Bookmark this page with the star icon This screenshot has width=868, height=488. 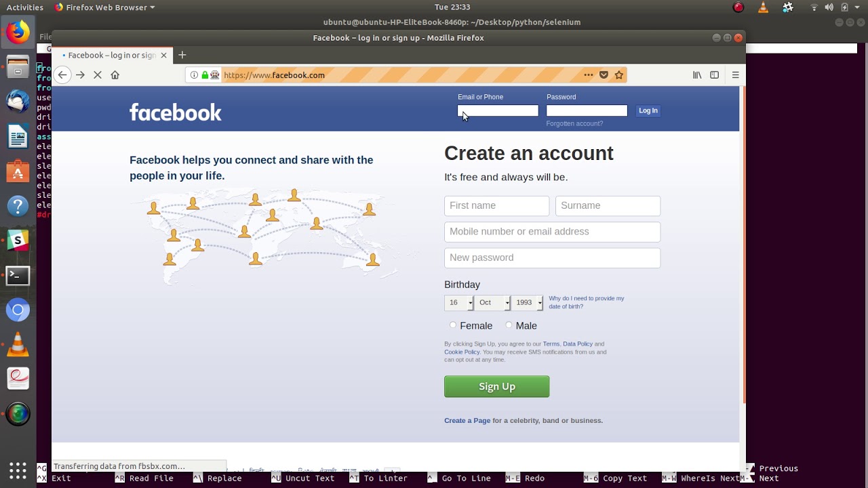(x=619, y=75)
